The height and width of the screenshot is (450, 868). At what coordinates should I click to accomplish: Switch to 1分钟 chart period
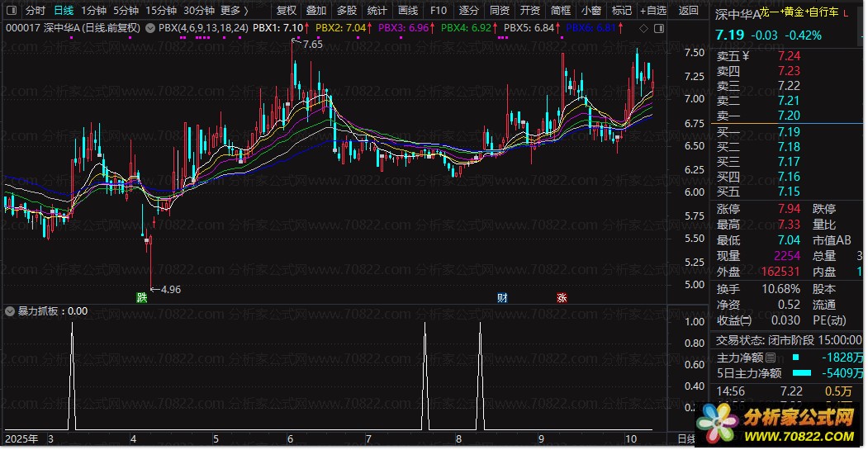[x=93, y=11]
